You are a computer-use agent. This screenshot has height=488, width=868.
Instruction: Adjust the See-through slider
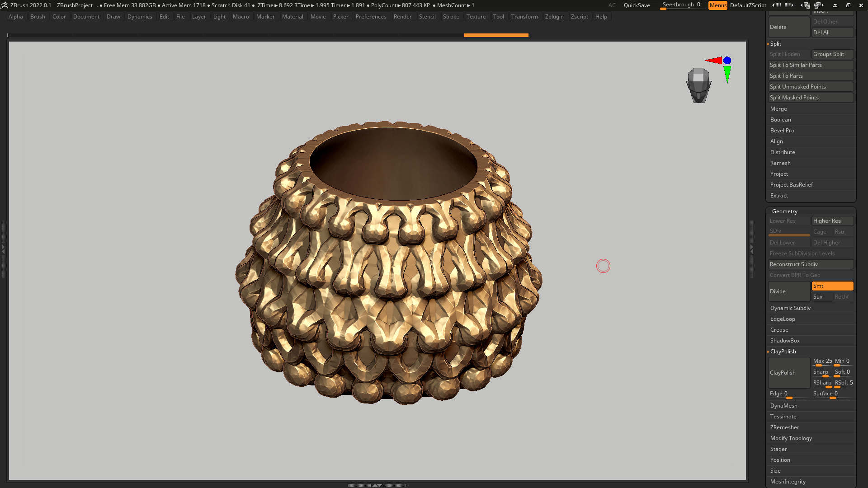(x=681, y=5)
